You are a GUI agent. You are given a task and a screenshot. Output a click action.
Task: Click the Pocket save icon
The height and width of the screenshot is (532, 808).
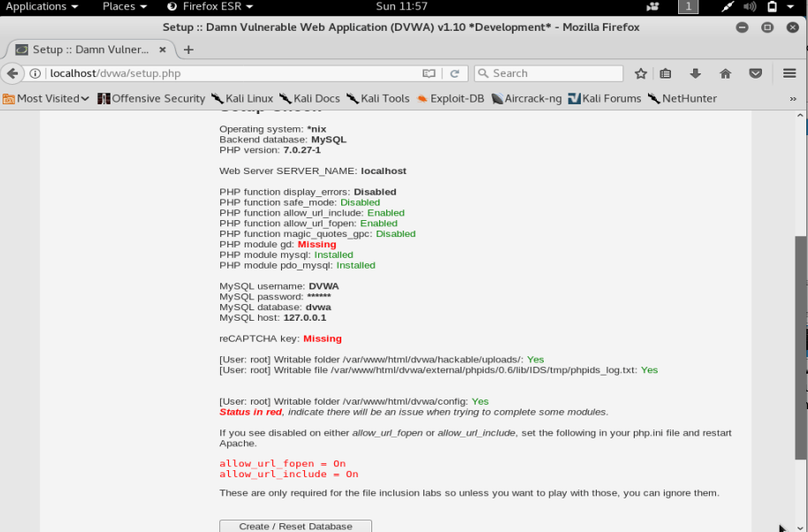[756, 73]
